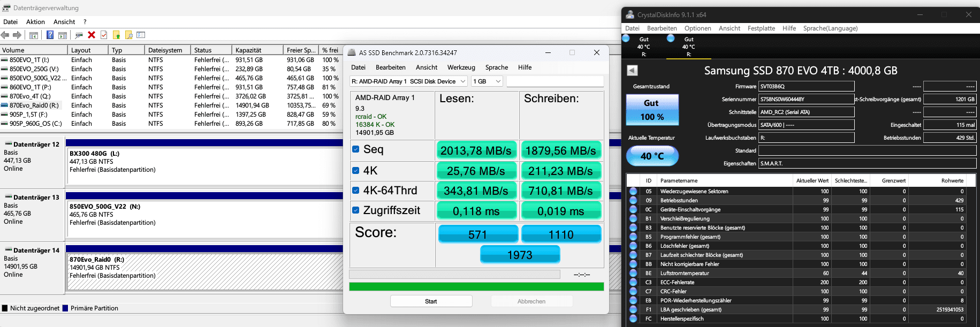This screenshot has width=980, height=327.
Task: Click the list settings toolbar icon
Action: 141,35
